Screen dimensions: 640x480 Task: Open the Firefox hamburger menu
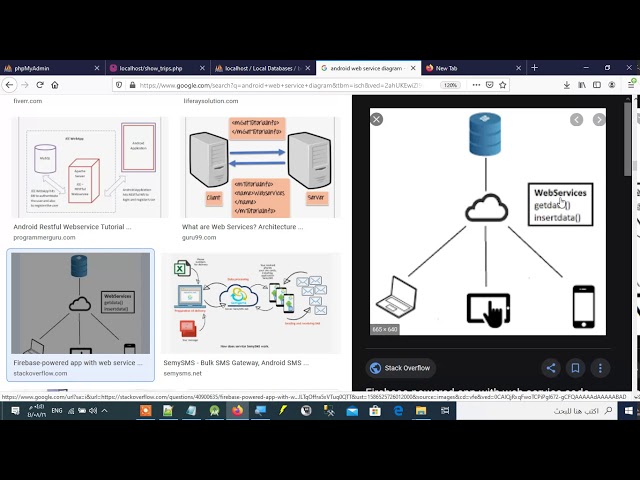[x=631, y=85]
